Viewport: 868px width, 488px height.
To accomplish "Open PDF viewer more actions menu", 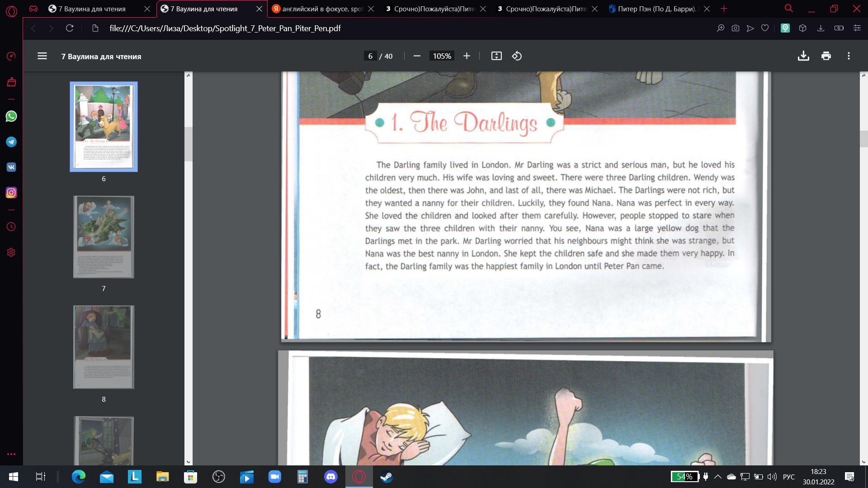I will 849,56.
